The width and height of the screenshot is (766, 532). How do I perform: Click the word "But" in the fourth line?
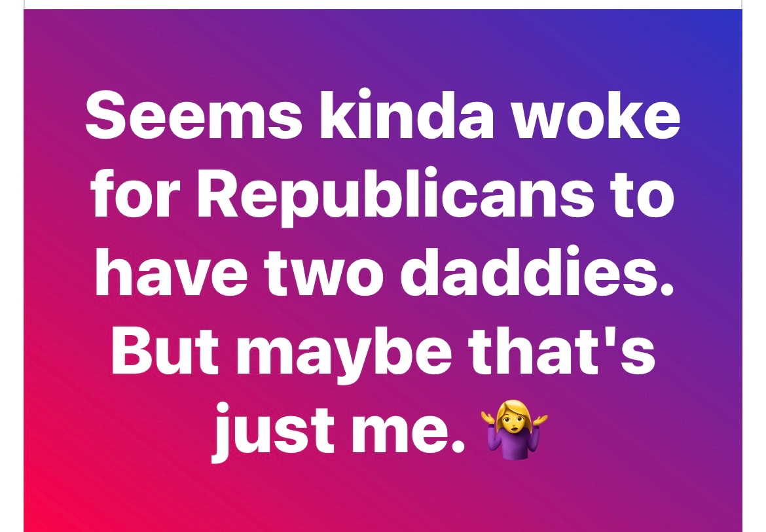pos(165,351)
